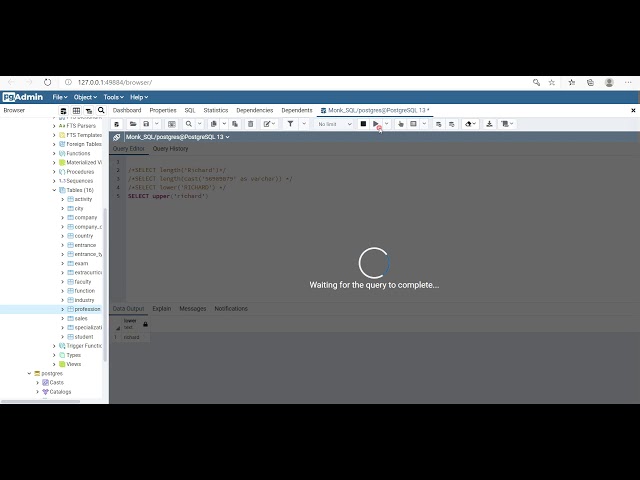Click the Execute query play button
Screen dimensions: 640x480
(x=376, y=124)
